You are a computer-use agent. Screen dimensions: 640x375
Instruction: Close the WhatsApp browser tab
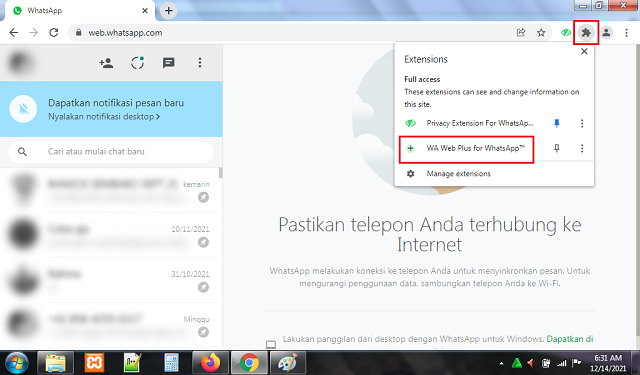(x=145, y=11)
